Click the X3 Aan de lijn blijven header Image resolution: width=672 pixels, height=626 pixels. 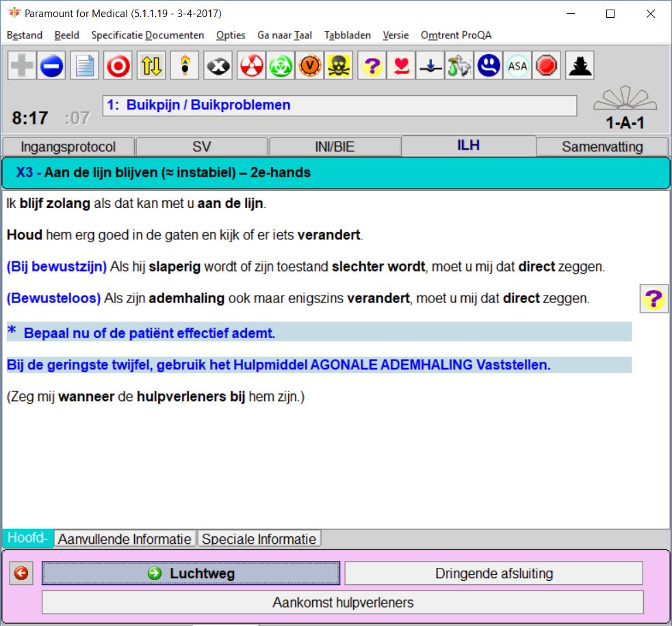[x=335, y=172]
